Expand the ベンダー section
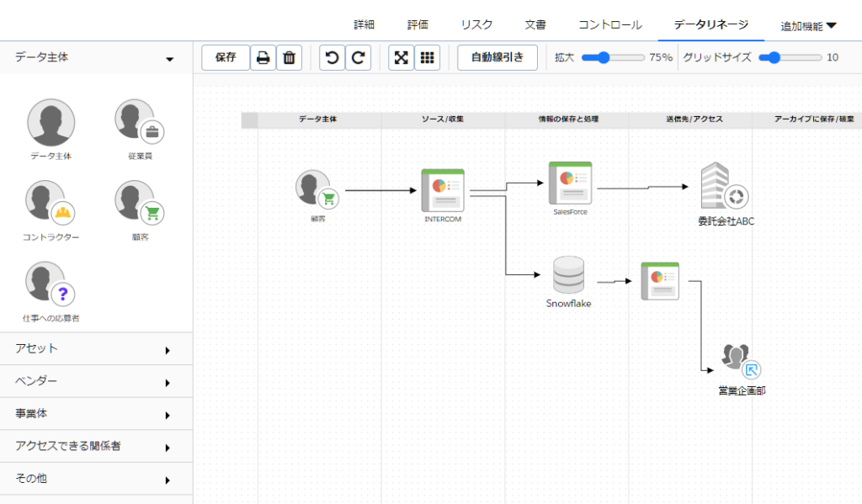 coord(97,381)
